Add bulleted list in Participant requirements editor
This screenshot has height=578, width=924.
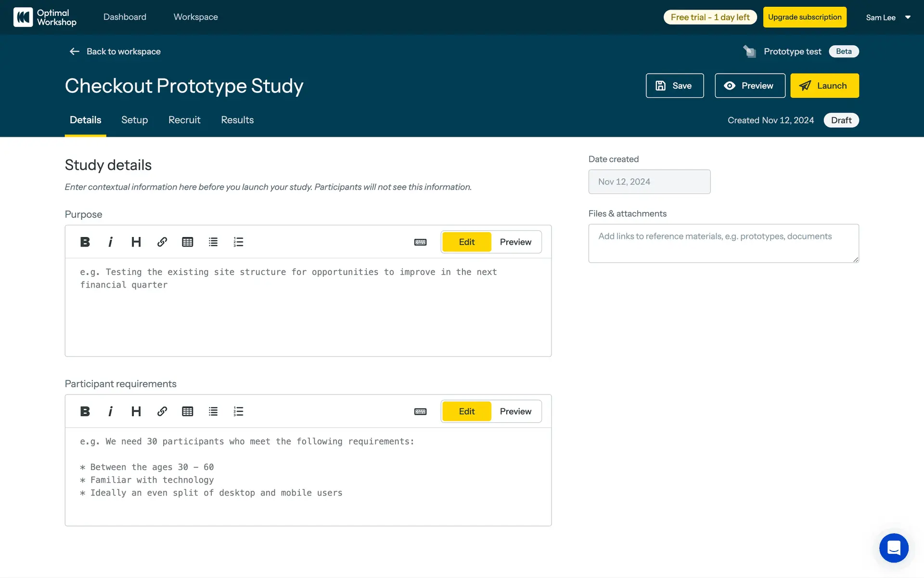[x=213, y=411]
